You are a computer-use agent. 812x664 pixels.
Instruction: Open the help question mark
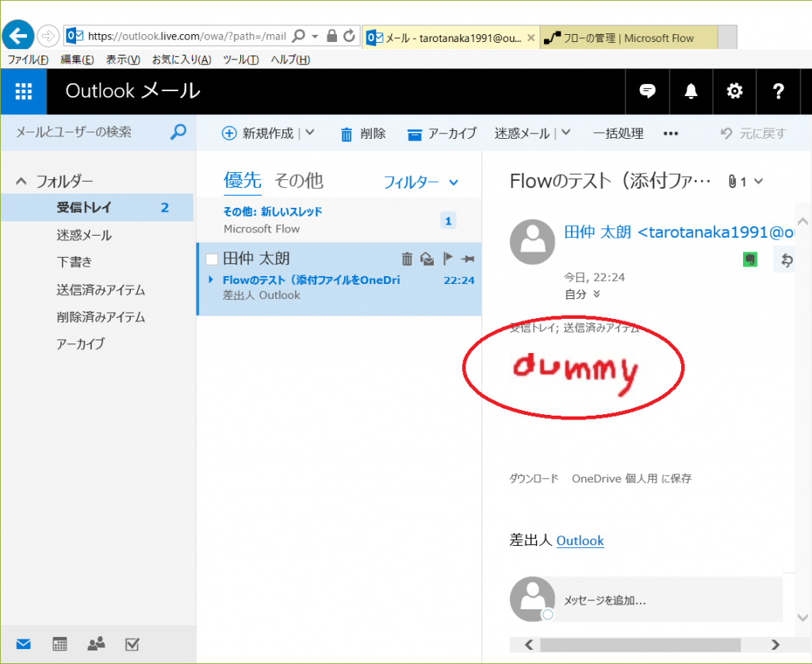point(778,92)
